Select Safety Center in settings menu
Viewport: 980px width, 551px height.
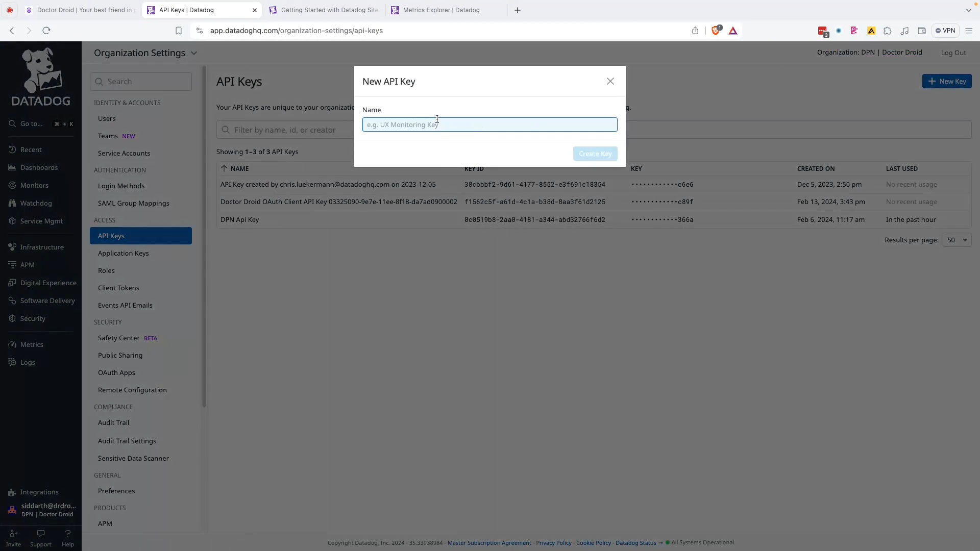[x=118, y=338]
